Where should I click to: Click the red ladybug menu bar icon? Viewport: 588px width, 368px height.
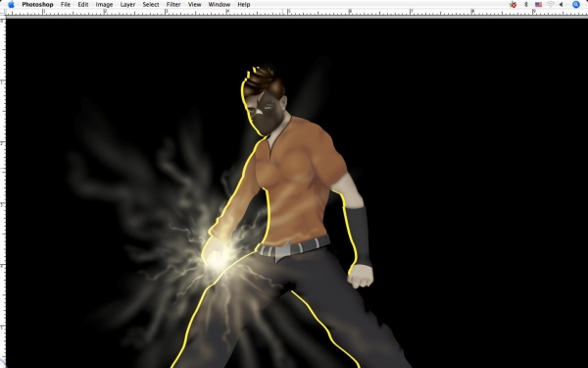coord(513,5)
